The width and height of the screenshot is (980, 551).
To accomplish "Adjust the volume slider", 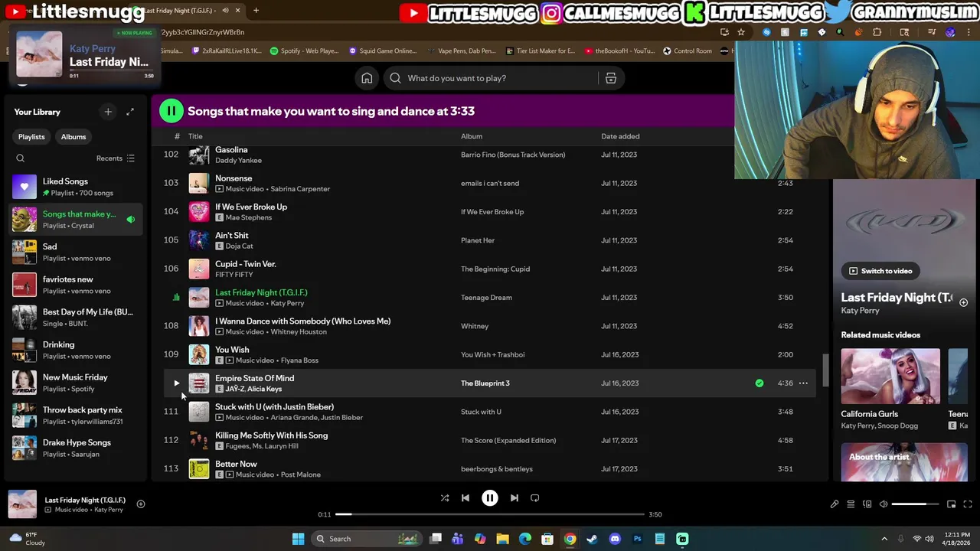I will [915, 504].
